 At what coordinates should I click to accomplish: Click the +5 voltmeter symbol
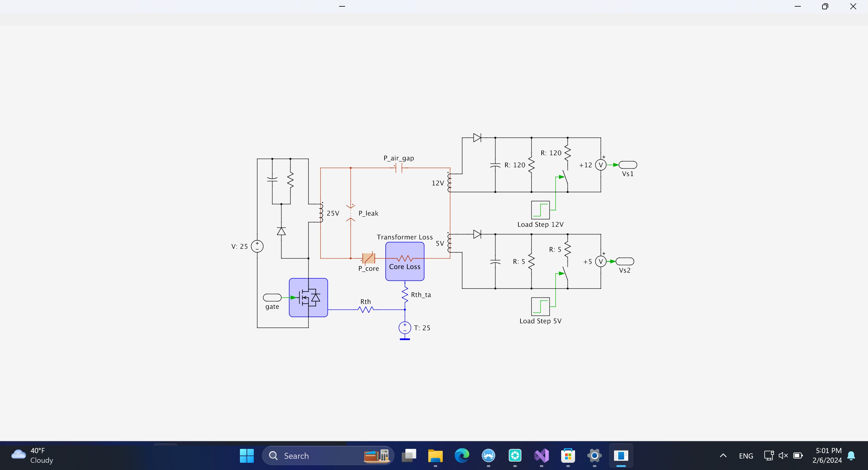[600, 261]
